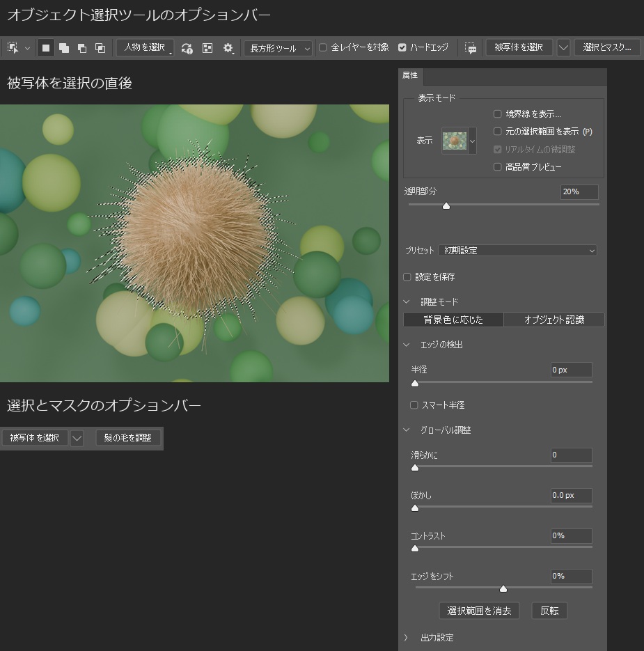644x651 pixels.
Task: Click the Object Finder refresh icon
Action: (187, 48)
